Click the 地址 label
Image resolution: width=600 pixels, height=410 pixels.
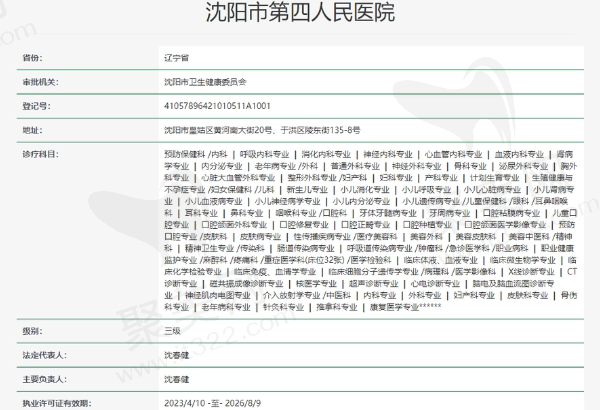point(32,130)
